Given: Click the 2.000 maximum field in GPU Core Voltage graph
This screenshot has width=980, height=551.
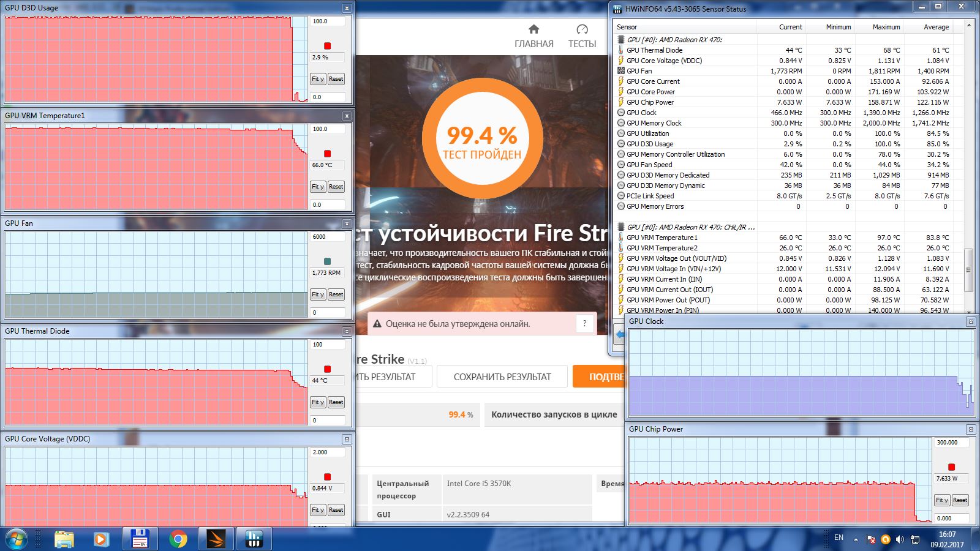Looking at the screenshot, I should [x=328, y=452].
